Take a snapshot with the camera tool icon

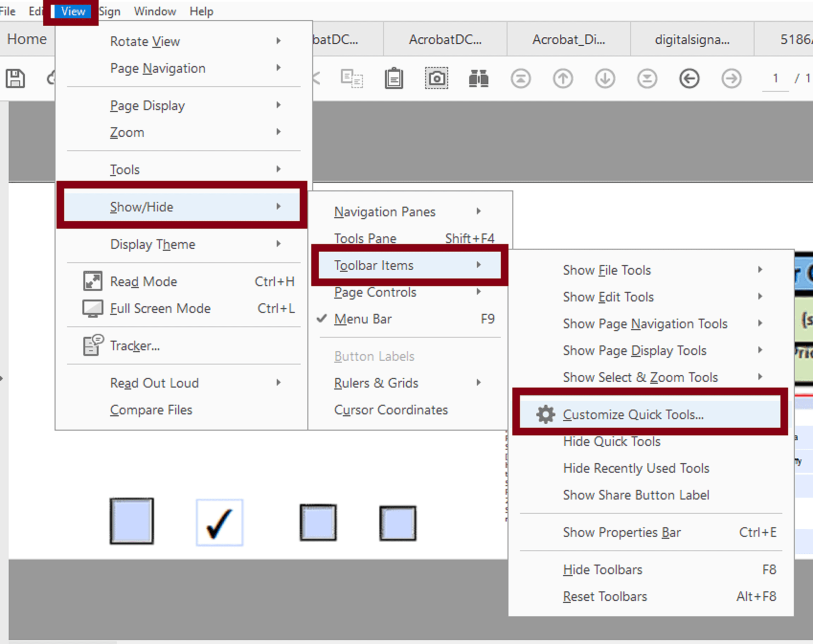point(437,78)
